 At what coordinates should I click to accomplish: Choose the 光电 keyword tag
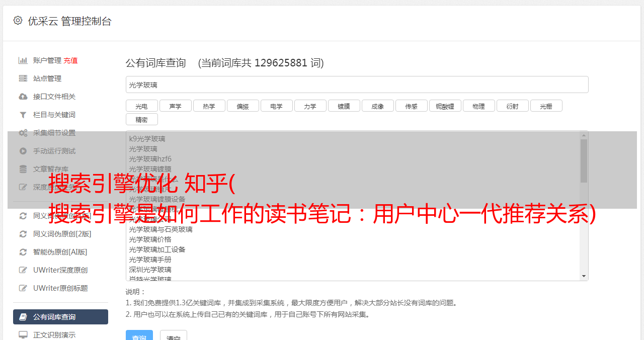pos(141,106)
